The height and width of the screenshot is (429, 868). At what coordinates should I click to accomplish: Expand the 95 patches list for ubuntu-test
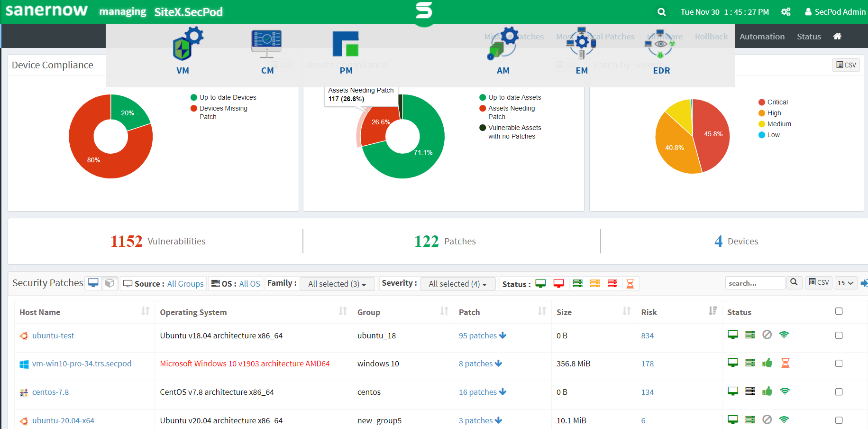pyautogui.click(x=482, y=336)
